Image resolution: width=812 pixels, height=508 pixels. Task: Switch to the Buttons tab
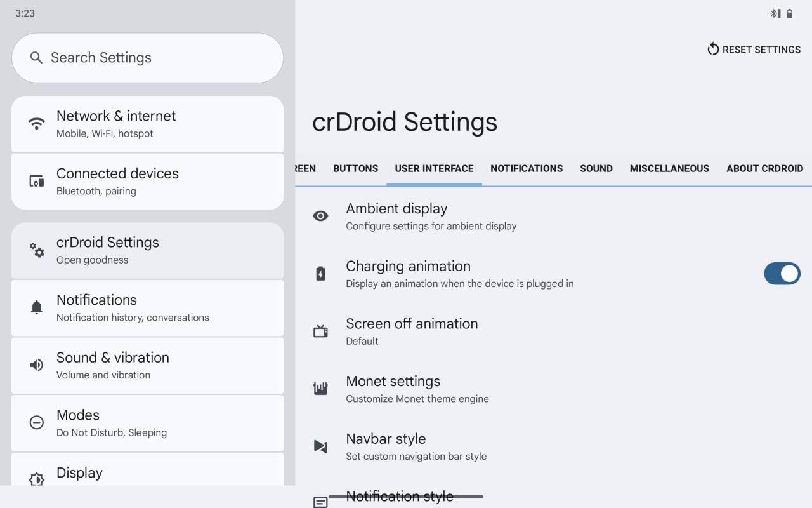[355, 169]
